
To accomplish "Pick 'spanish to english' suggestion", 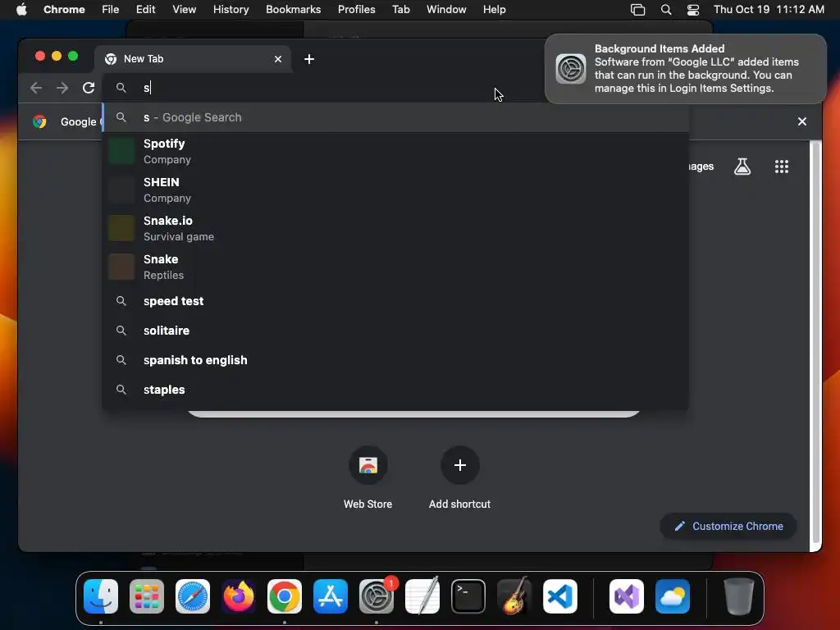I will (x=395, y=360).
